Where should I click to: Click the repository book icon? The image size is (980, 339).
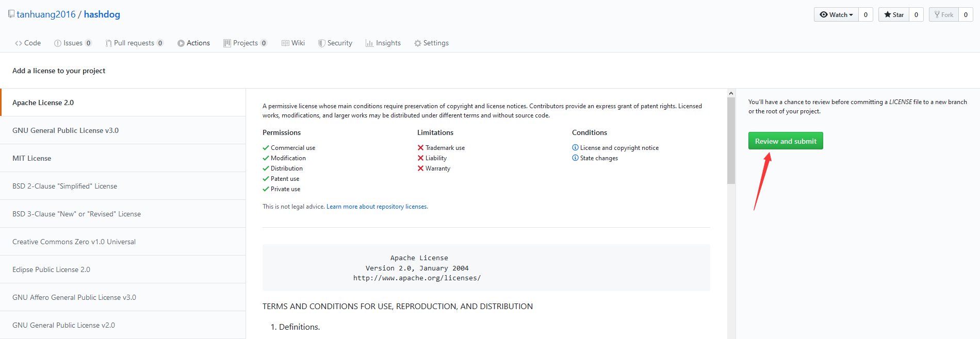11,14
